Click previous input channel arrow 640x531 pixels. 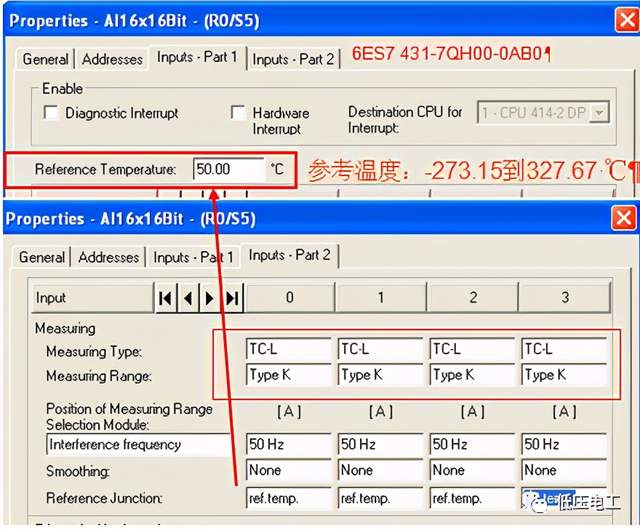pyautogui.click(x=188, y=298)
